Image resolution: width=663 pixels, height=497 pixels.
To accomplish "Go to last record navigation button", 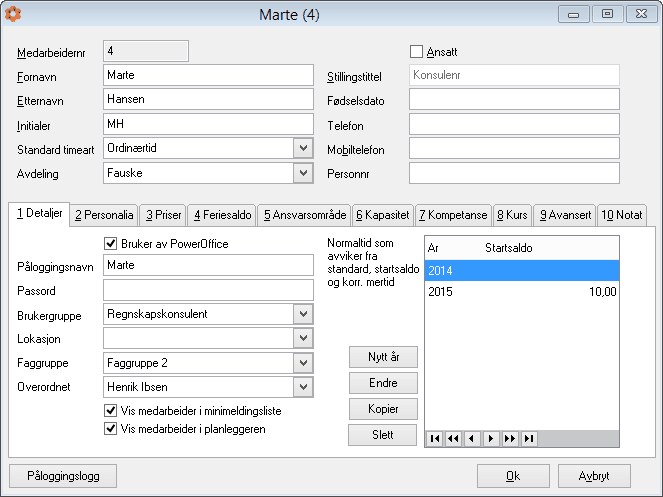I will tap(529, 439).
